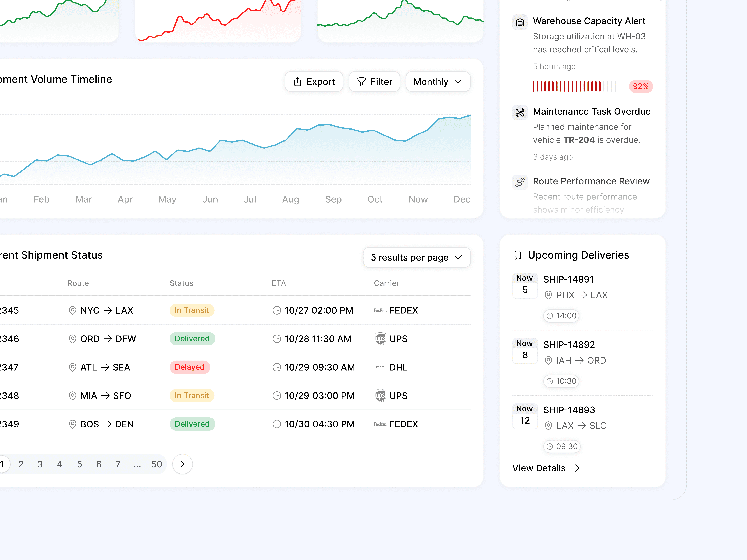Click the 92% warehouse capacity progress bar
747x560 pixels.
click(x=574, y=86)
